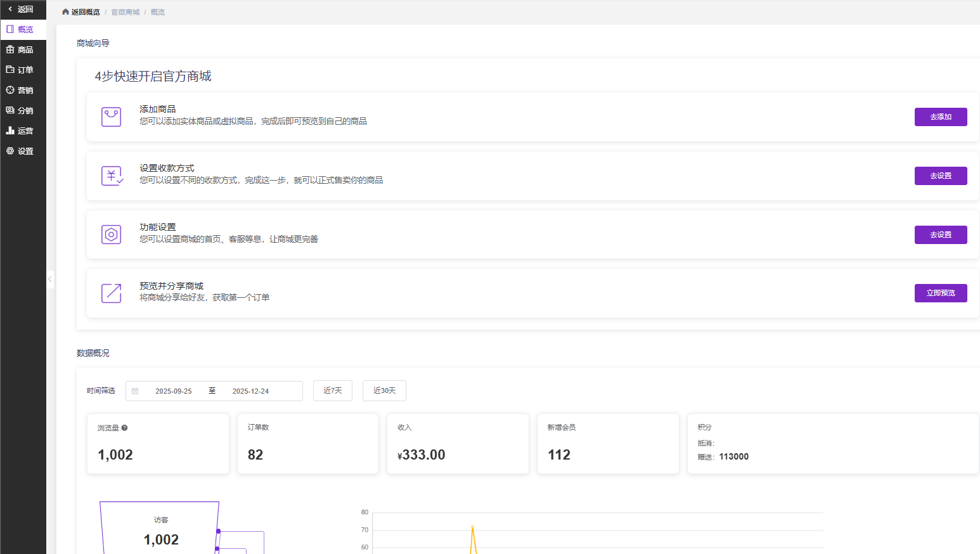Click the preview and share arrow icon
Viewport: 980px width, 554px height.
tap(111, 293)
